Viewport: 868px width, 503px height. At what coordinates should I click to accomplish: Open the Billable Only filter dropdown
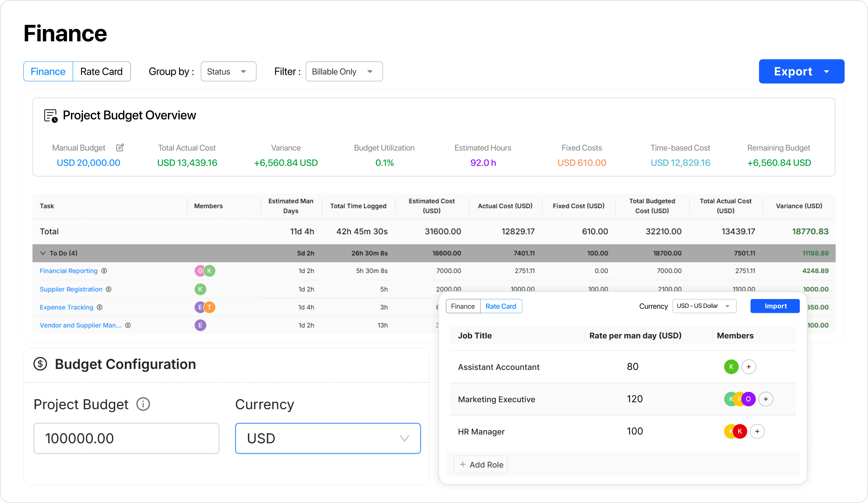(344, 71)
